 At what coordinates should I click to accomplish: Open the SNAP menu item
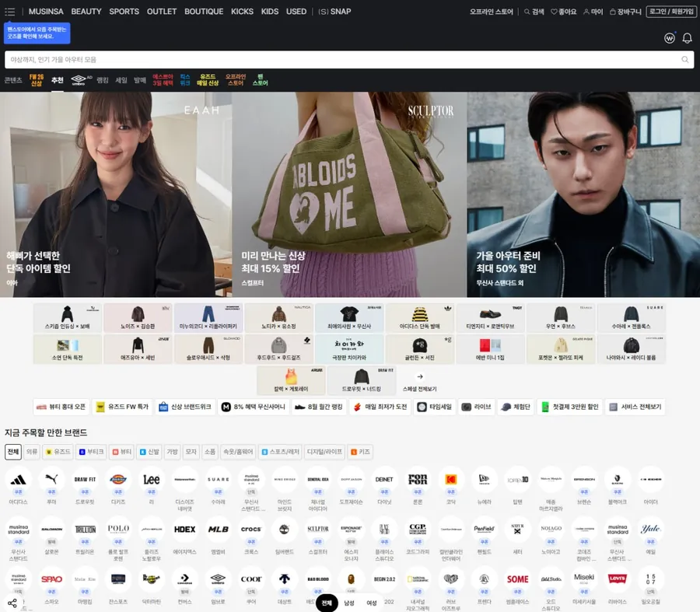click(x=334, y=12)
